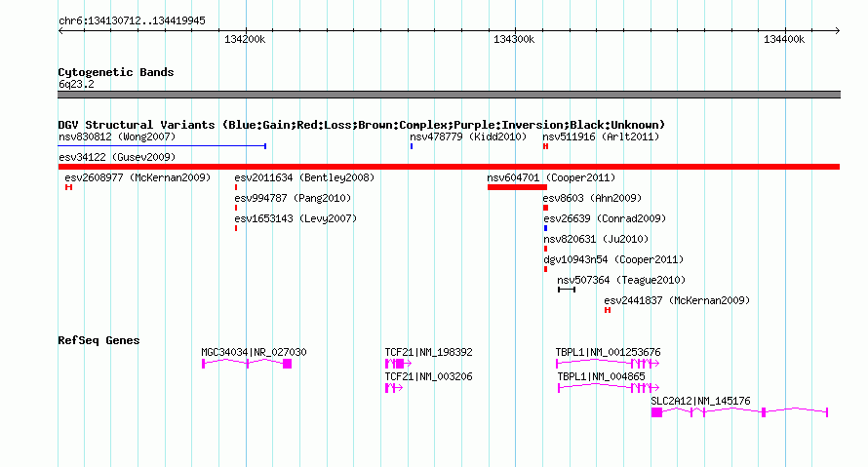Click the Cytogenetic Bands track title
The height and width of the screenshot is (467, 868).
tap(116, 72)
